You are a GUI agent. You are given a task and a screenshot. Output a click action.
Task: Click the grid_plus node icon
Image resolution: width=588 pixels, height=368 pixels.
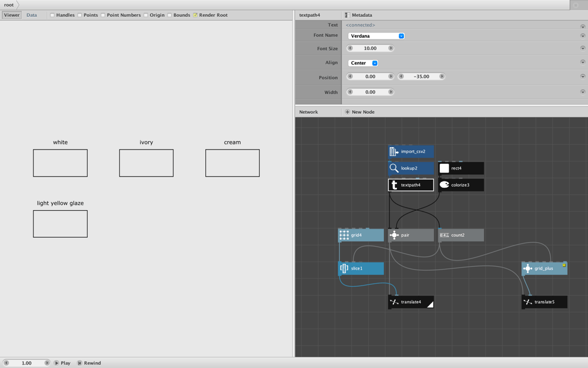[527, 268]
